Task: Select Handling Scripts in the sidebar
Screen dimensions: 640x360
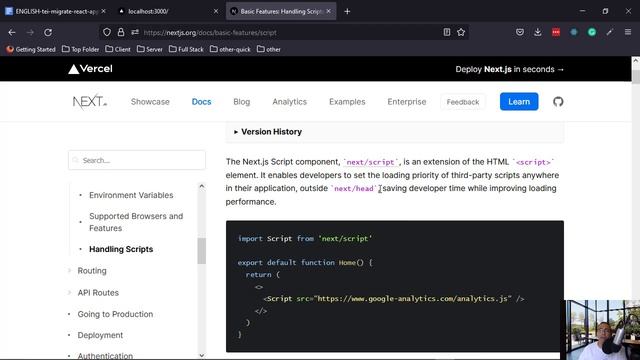Action: tap(121, 249)
